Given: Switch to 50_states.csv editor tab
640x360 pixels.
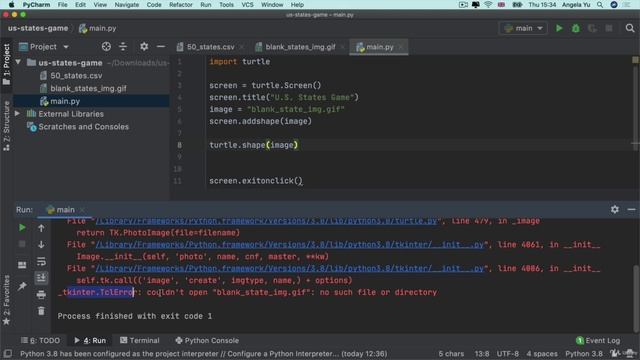Looking at the screenshot, I should tap(210, 47).
